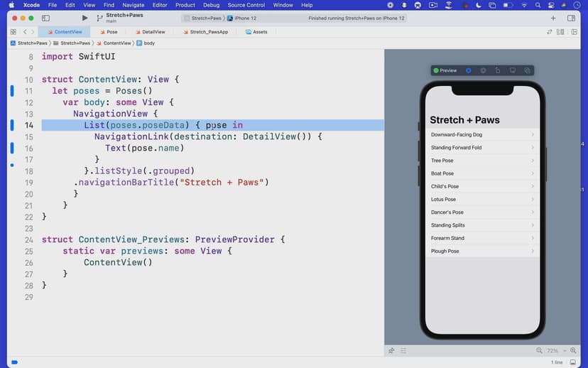
Task: Toggle the inspector panel
Action: tap(572, 18)
